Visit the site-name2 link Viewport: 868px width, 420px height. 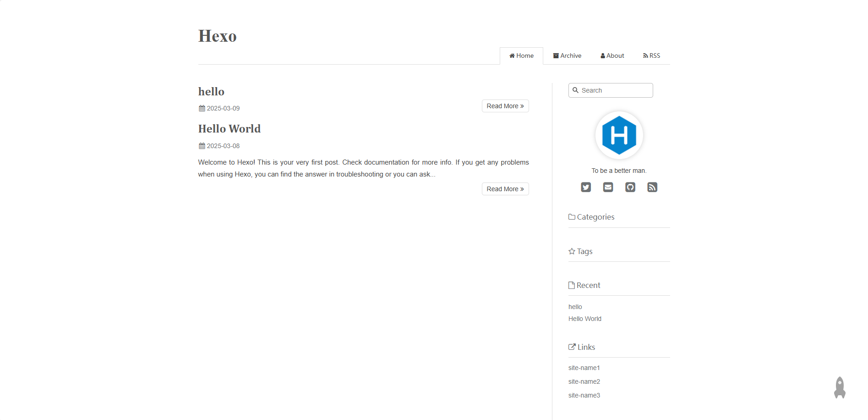coord(584,381)
